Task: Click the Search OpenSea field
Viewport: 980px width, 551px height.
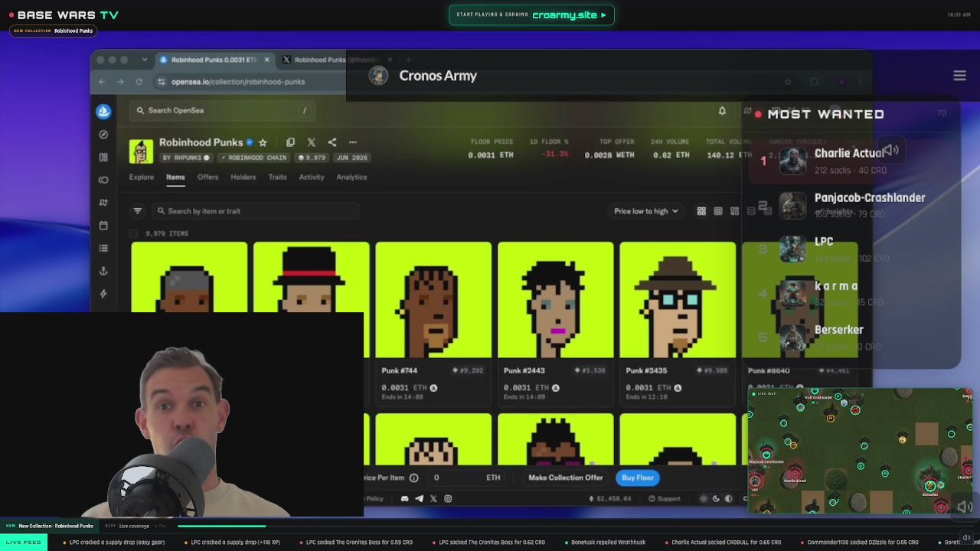Action: 222,111
